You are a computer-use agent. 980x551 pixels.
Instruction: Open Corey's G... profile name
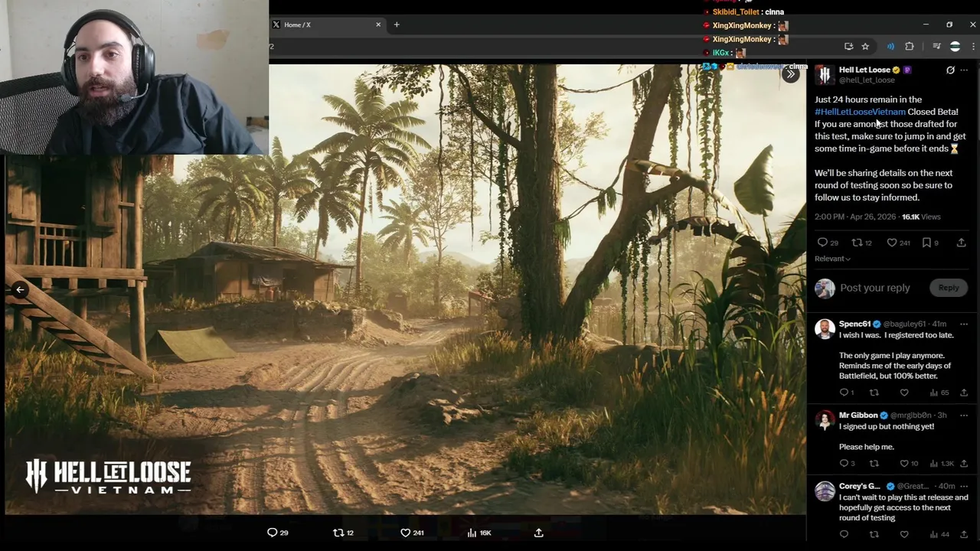point(859,486)
